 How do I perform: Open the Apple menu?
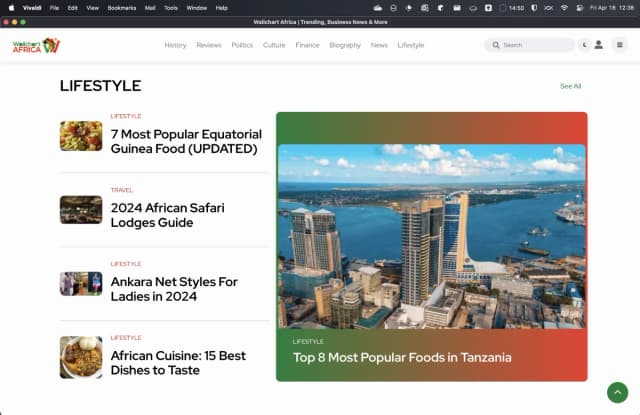tap(11, 7)
